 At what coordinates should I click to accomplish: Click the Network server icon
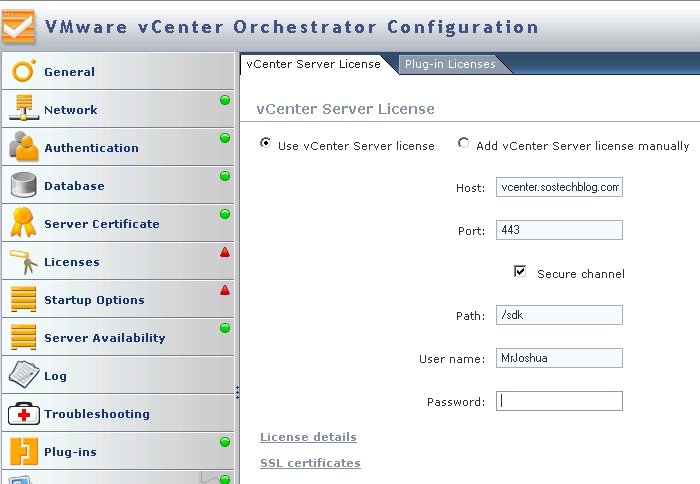coord(23,108)
